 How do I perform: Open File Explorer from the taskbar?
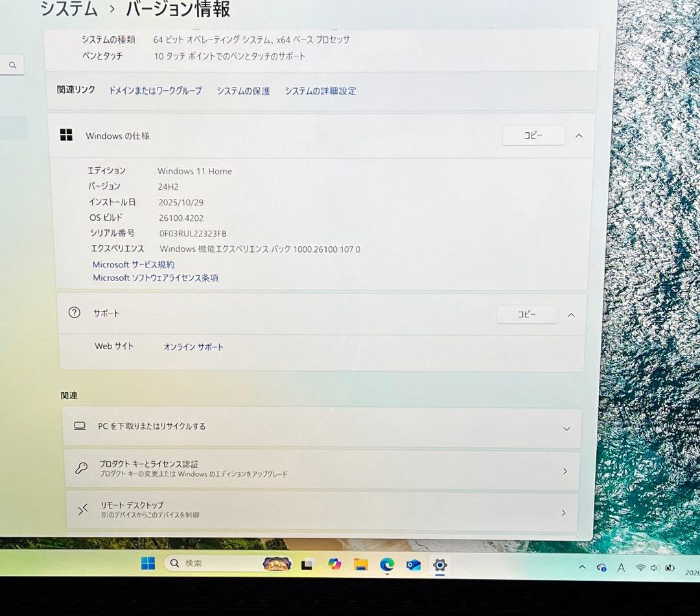tap(361, 565)
